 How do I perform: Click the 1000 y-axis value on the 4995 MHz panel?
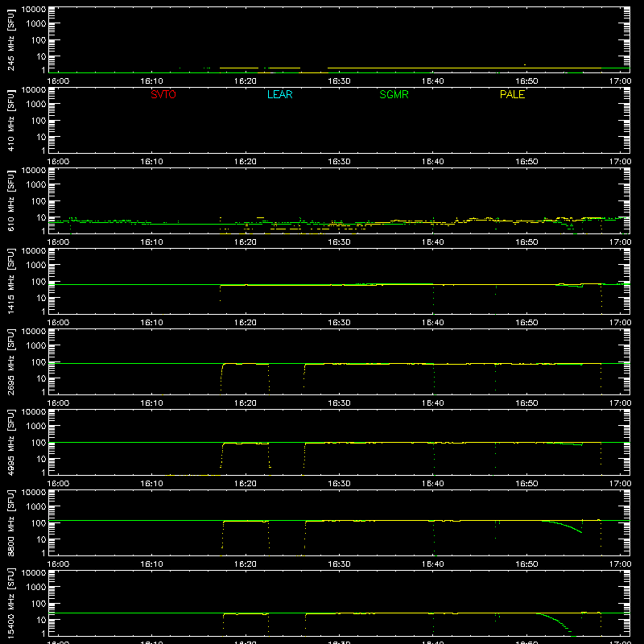tap(36, 427)
